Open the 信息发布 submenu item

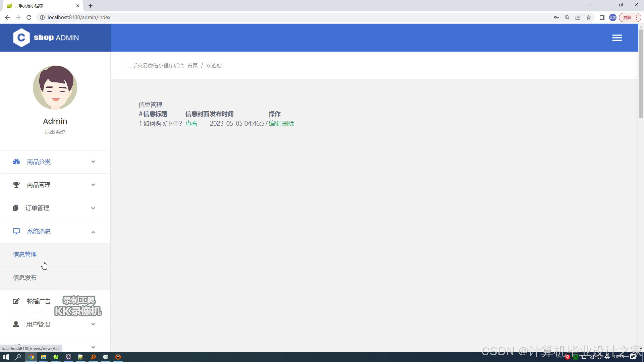tap(25, 278)
